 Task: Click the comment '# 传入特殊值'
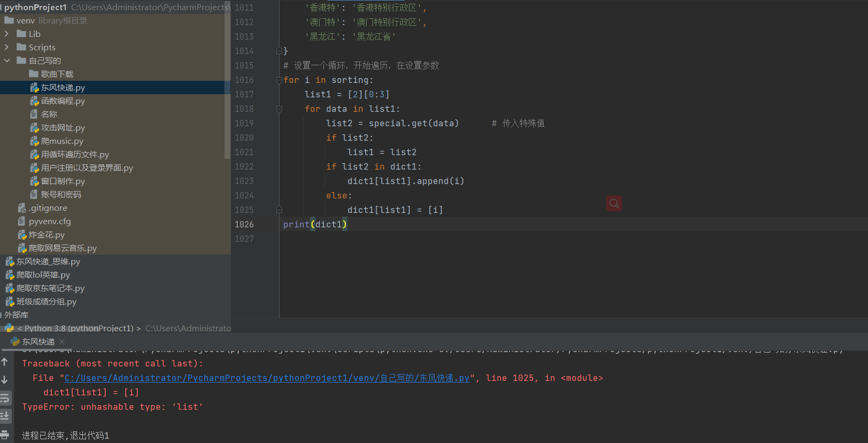click(x=518, y=123)
